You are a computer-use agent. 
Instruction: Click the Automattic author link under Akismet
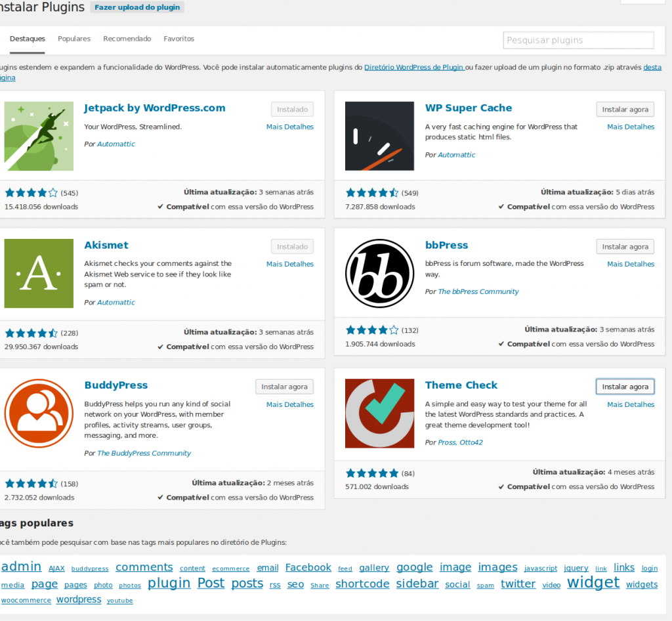click(x=116, y=302)
